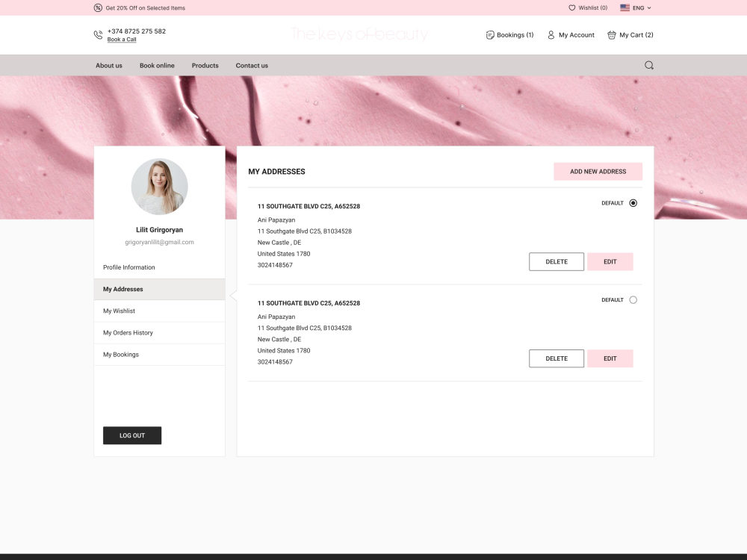747x560 pixels.
Task: Go to About us menu
Action: pos(108,66)
